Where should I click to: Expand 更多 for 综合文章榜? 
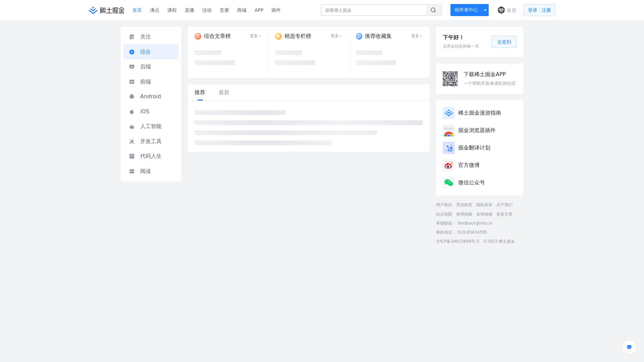click(x=255, y=36)
